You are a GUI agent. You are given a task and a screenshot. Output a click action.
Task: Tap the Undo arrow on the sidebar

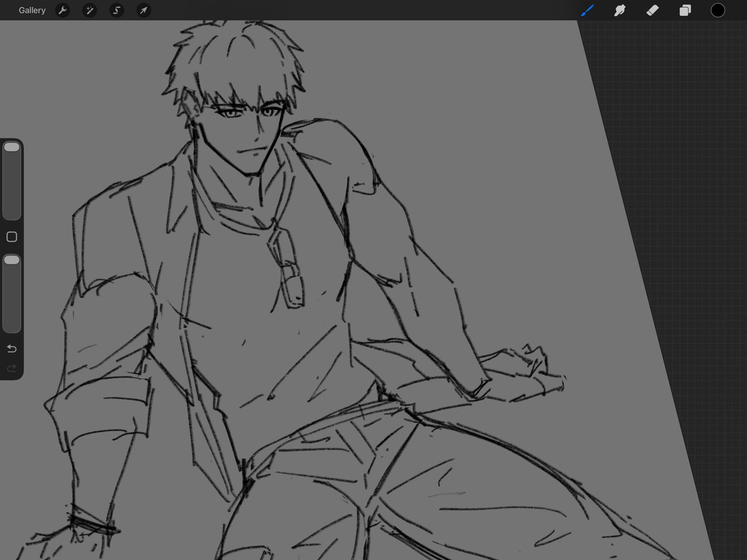point(11,348)
